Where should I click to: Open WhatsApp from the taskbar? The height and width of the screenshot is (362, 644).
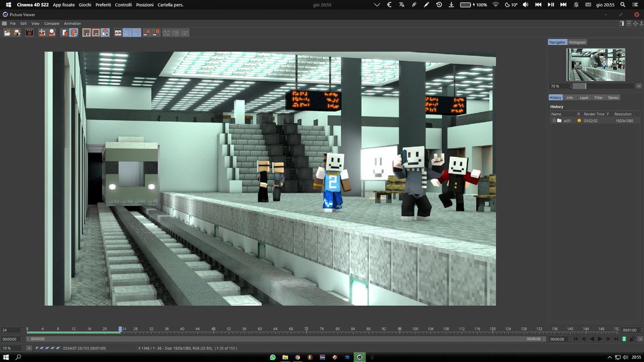pyautogui.click(x=273, y=357)
